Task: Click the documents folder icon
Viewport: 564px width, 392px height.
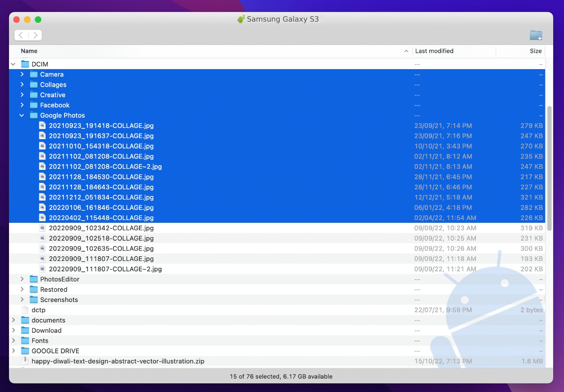Action: 25,320
